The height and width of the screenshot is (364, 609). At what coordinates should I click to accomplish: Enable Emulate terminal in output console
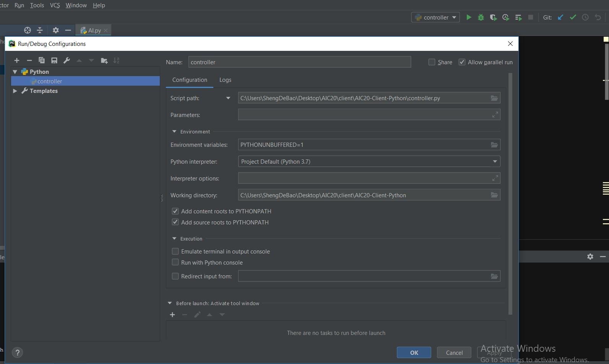click(175, 252)
